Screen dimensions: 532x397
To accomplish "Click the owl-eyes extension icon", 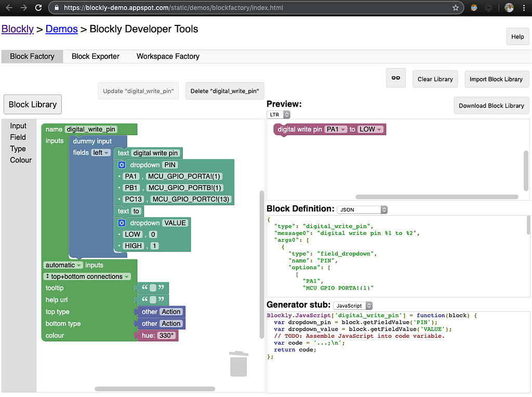I will point(474,7).
